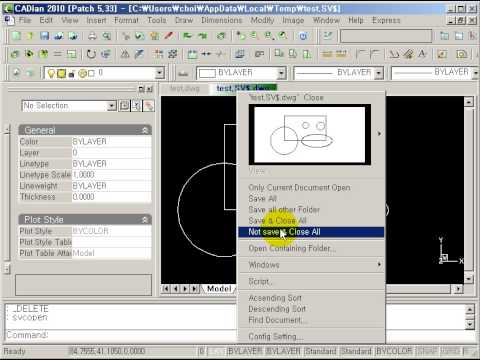This screenshot has width=480, height=360.
Task: Choose 'Save all other Folder'
Action: click(311, 210)
